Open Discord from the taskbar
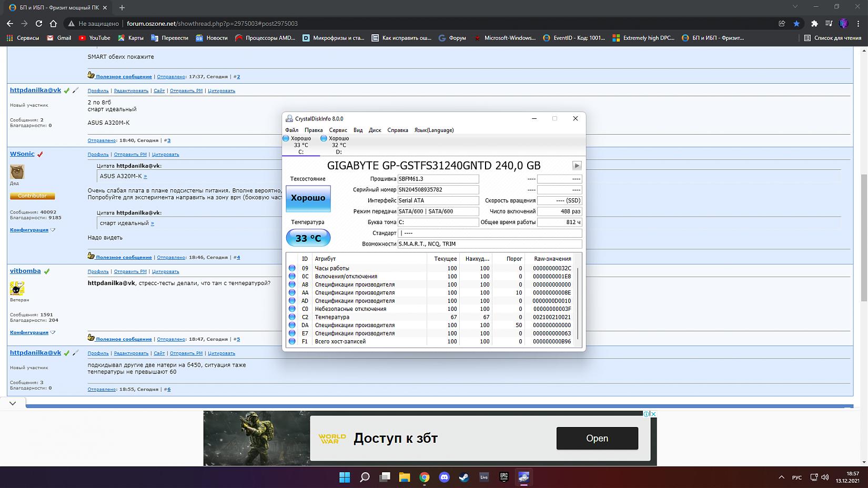Image resolution: width=868 pixels, height=488 pixels. coord(445,477)
